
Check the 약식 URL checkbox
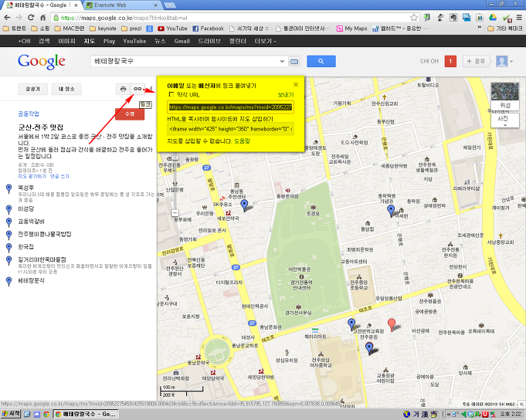tap(171, 94)
